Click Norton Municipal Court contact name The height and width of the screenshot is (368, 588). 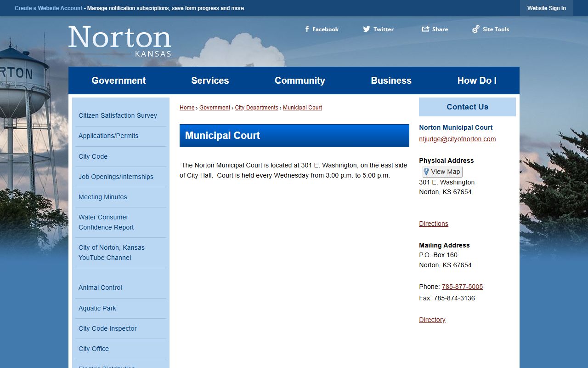pyautogui.click(x=456, y=127)
